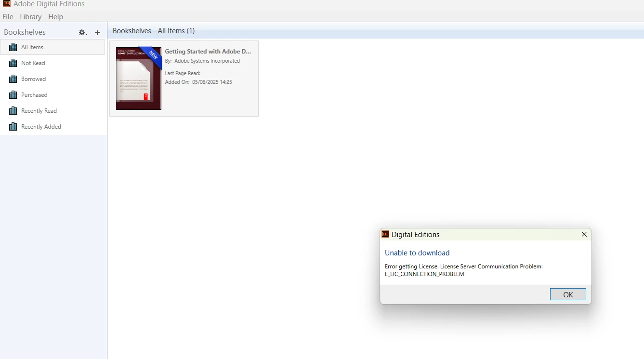This screenshot has width=644, height=359.
Task: Select the Purchased shelf label
Action: point(34,95)
